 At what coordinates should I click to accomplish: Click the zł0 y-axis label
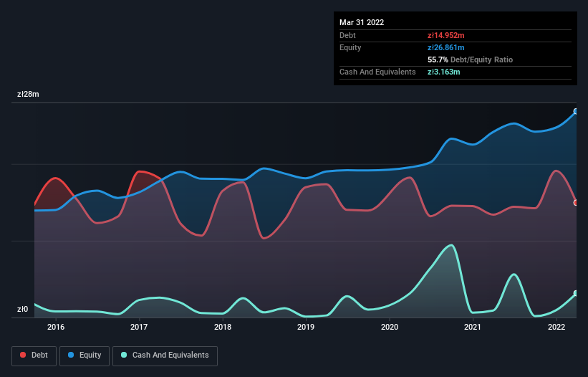22,310
